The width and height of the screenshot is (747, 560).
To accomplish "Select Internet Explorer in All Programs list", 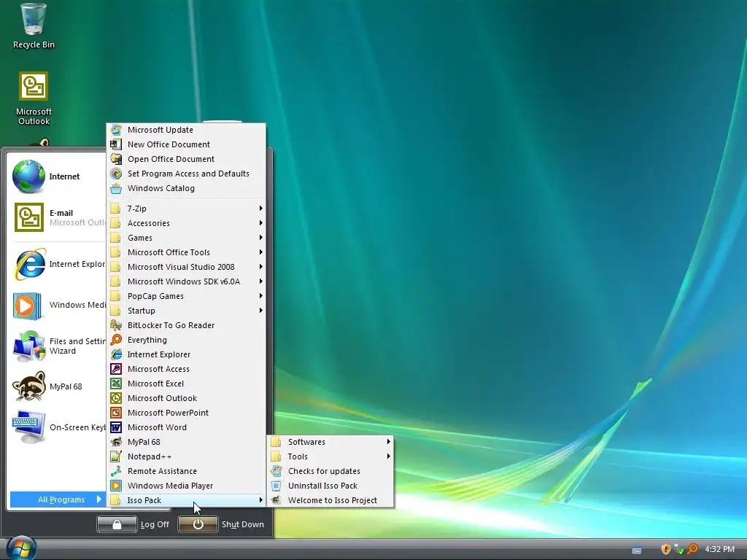I will [x=186, y=354].
